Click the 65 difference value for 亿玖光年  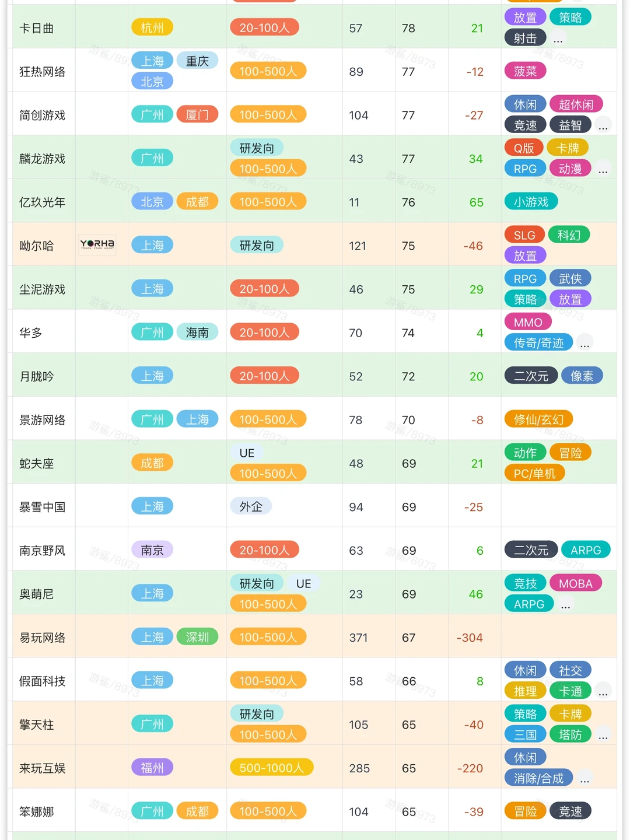pyautogui.click(x=477, y=202)
